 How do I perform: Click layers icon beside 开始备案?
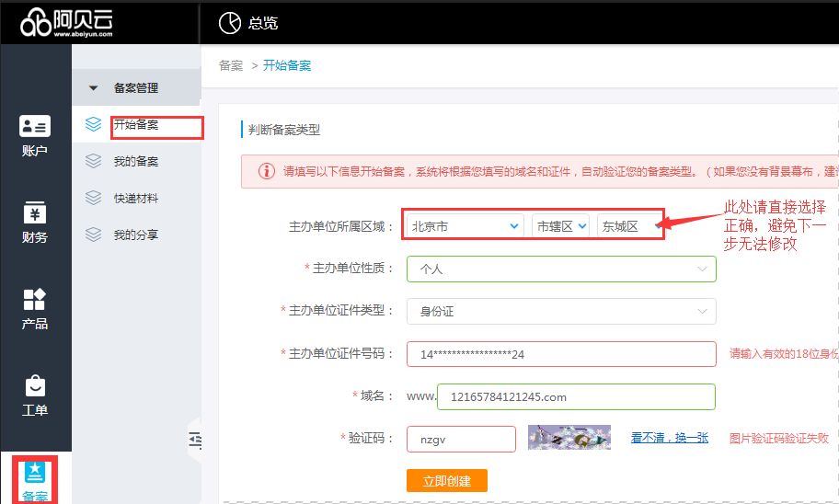tap(93, 124)
